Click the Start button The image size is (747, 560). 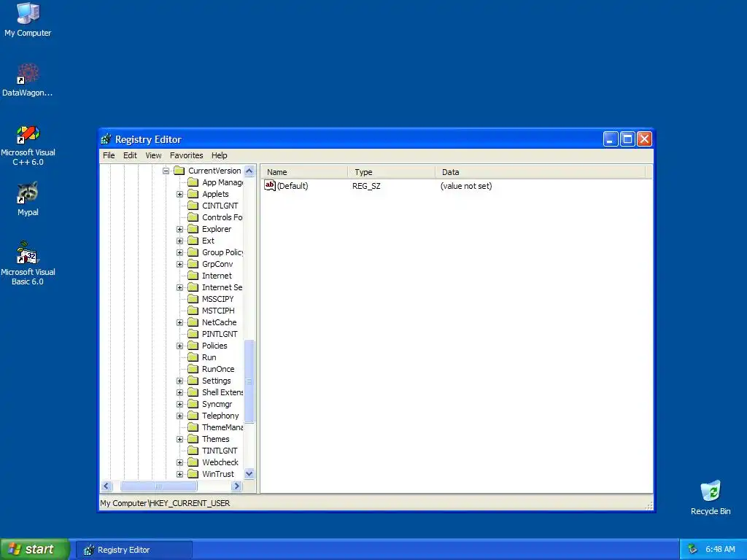click(x=34, y=549)
